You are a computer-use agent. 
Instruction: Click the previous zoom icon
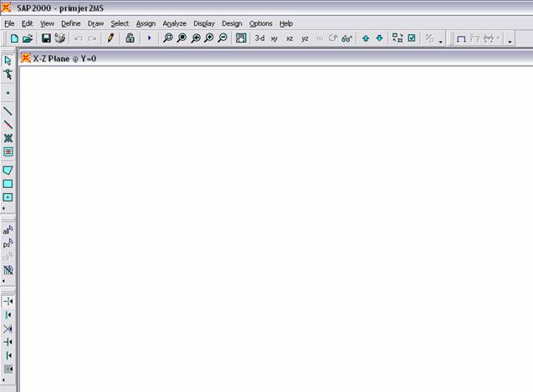[196, 38]
